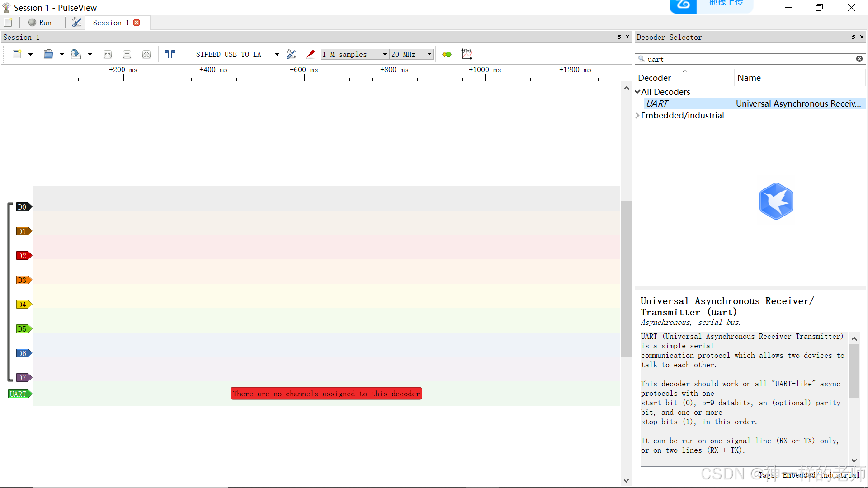Image resolution: width=868 pixels, height=488 pixels.
Task: Click the red probe channels icon
Action: tap(310, 54)
